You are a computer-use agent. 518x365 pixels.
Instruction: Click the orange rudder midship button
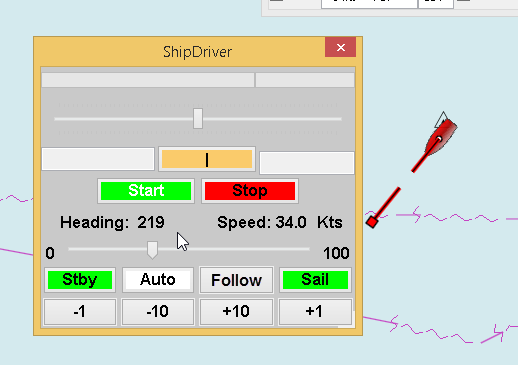coord(207,159)
